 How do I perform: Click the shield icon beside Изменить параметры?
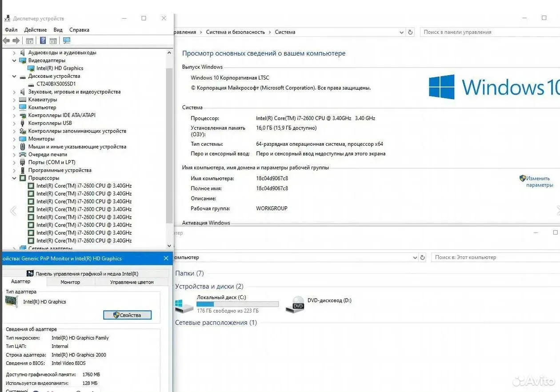tap(523, 178)
